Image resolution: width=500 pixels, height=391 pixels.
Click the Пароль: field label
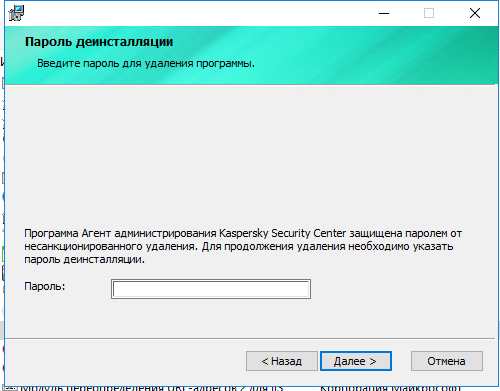(x=45, y=286)
